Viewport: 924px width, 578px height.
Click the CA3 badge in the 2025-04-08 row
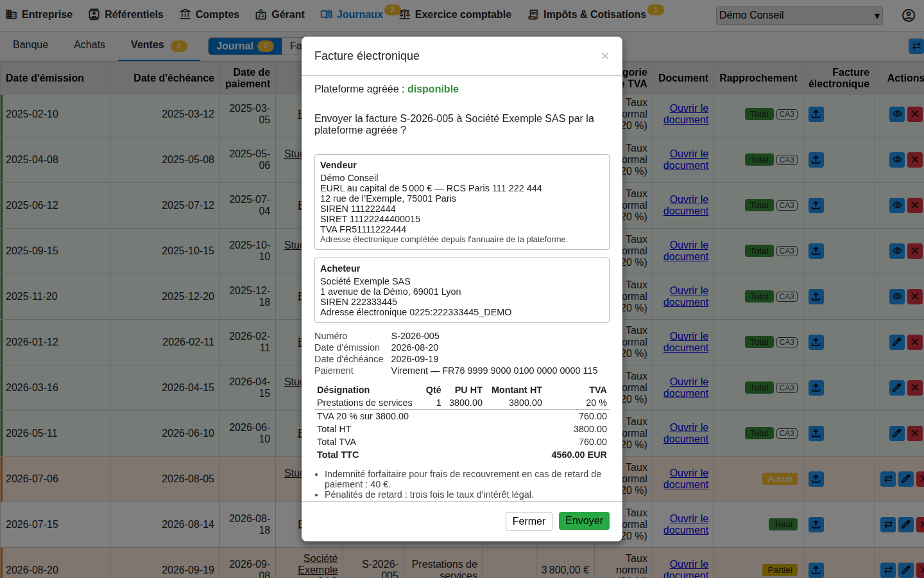tap(787, 160)
